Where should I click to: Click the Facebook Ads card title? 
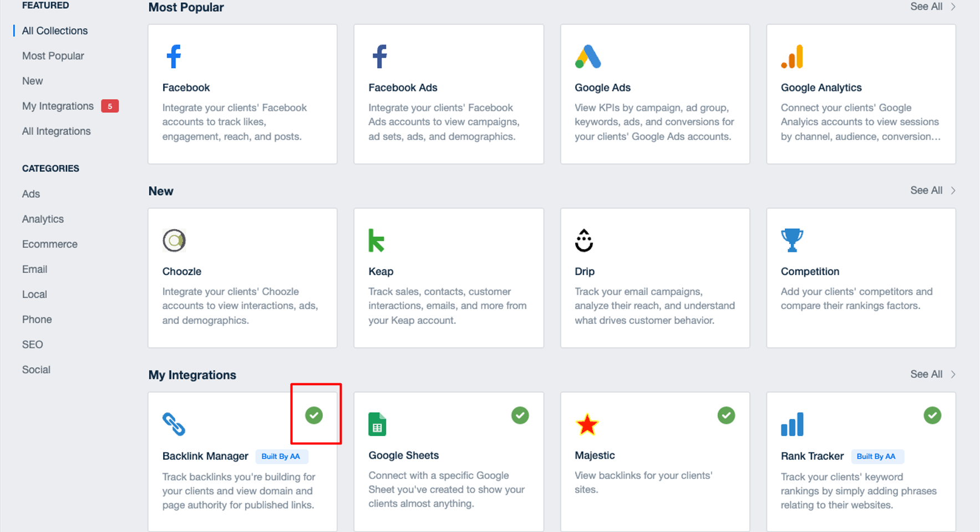tap(403, 88)
